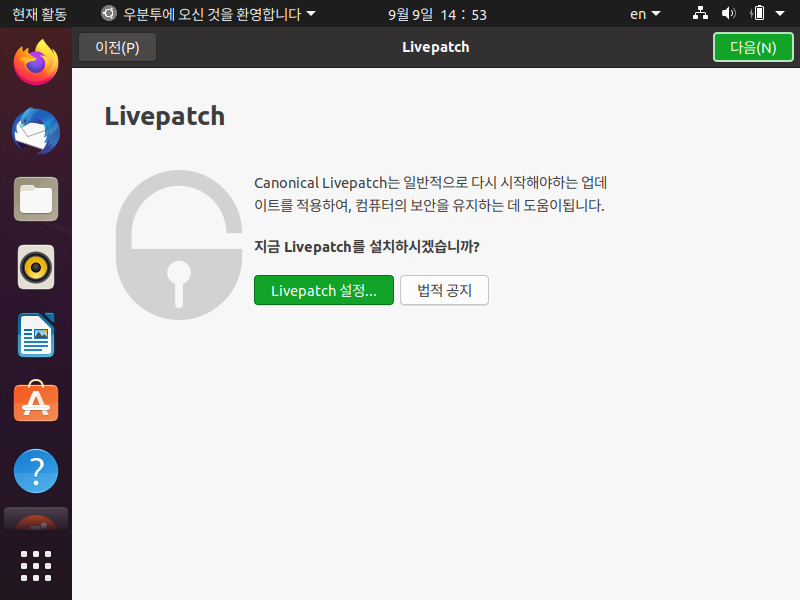This screenshot has height=600, width=800.
Task: Open Ubuntu Software store icon
Action: [x=36, y=402]
